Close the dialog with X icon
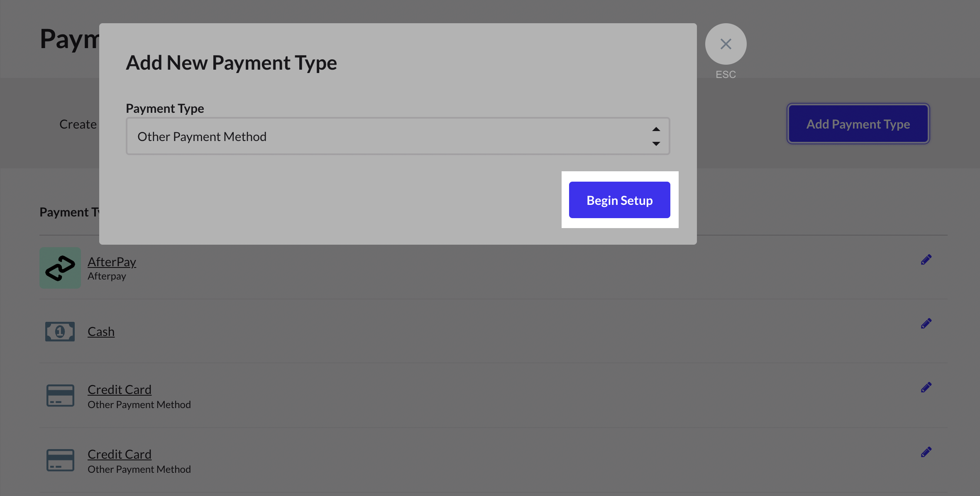980x496 pixels. tap(726, 44)
